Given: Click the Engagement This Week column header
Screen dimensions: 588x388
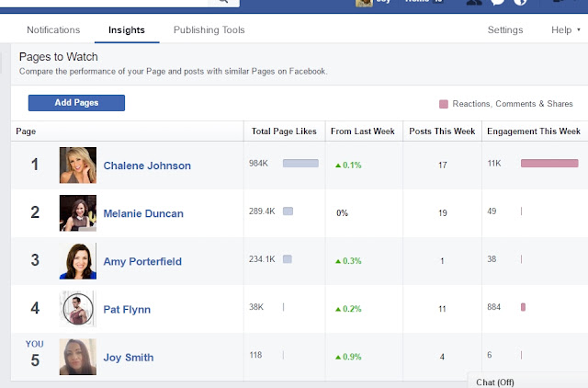Looking at the screenshot, I should click(534, 131).
